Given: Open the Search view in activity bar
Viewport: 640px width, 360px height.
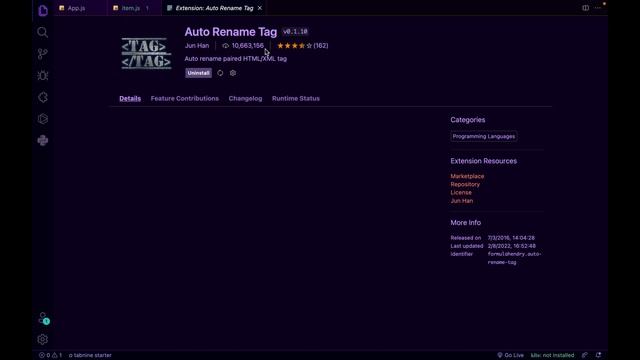Looking at the screenshot, I should [x=42, y=32].
